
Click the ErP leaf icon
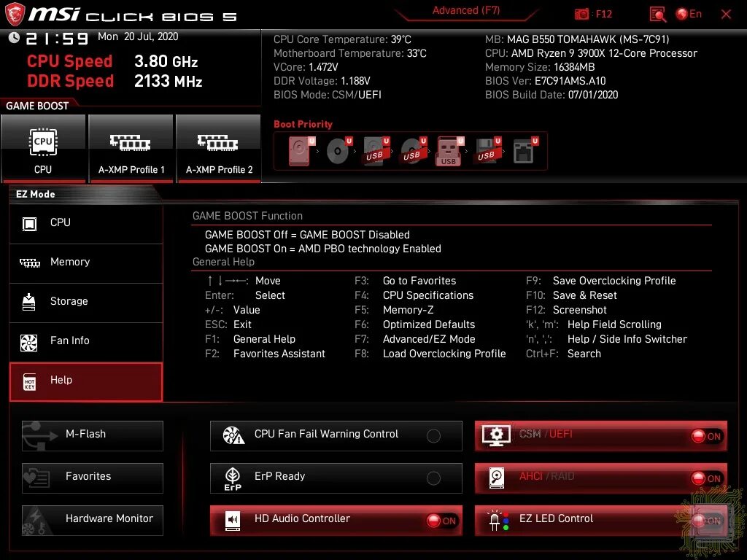click(x=233, y=478)
